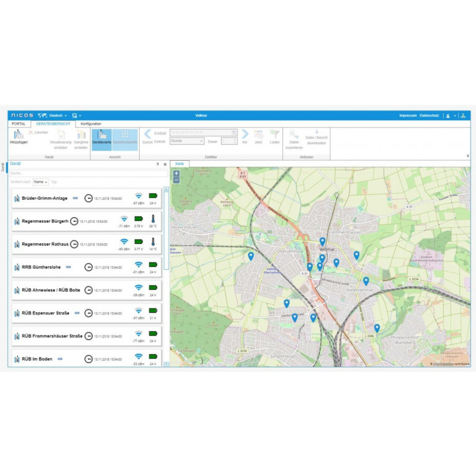476x476 pixels.
Task: Zoom out on the map
Action: coord(176,181)
